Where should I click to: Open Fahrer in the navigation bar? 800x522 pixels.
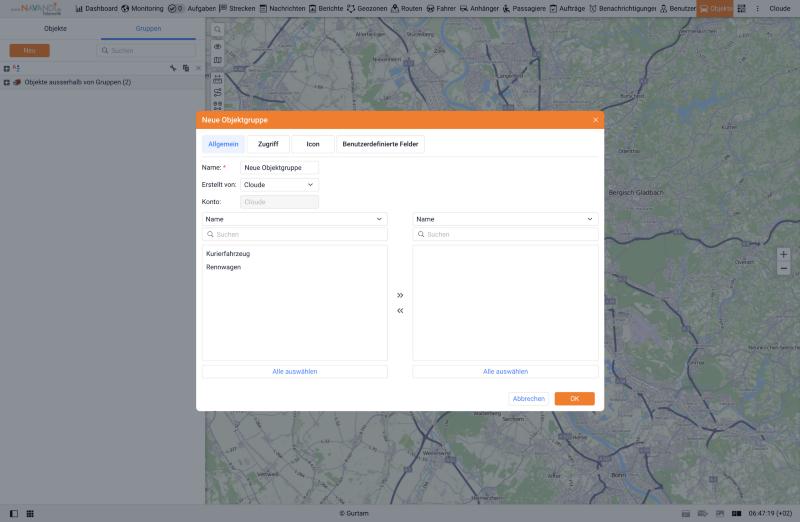tap(441, 9)
